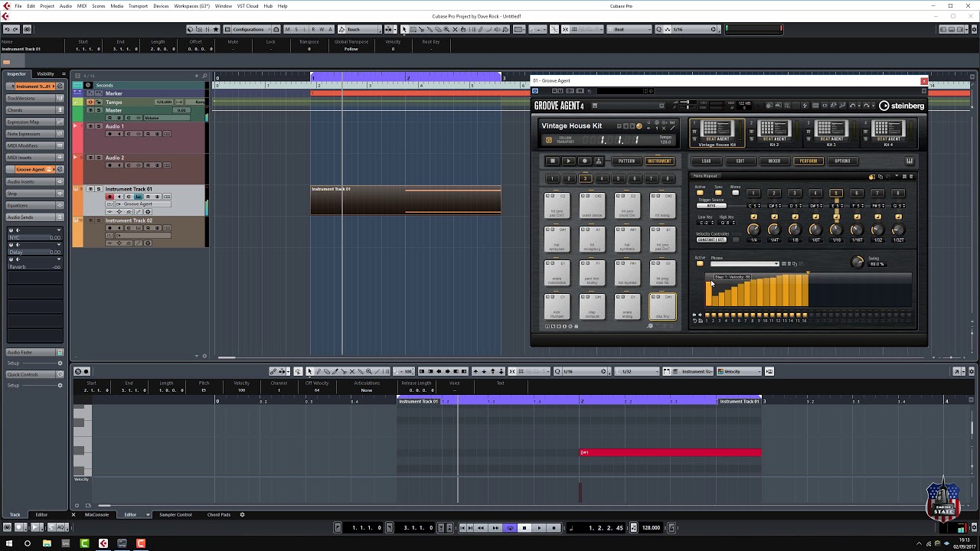Image resolution: width=980 pixels, height=551 pixels.
Task: Toggle phrase Active switch
Action: pos(699,264)
